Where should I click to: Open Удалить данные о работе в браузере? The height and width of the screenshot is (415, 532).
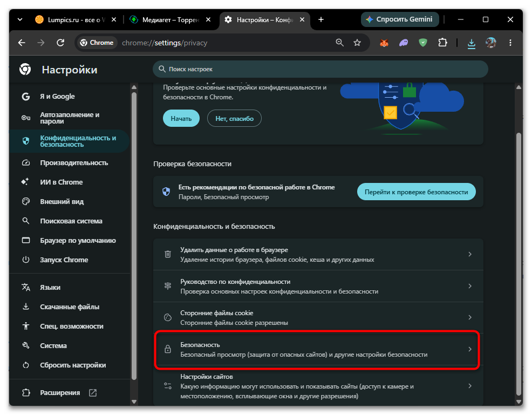pyautogui.click(x=318, y=255)
